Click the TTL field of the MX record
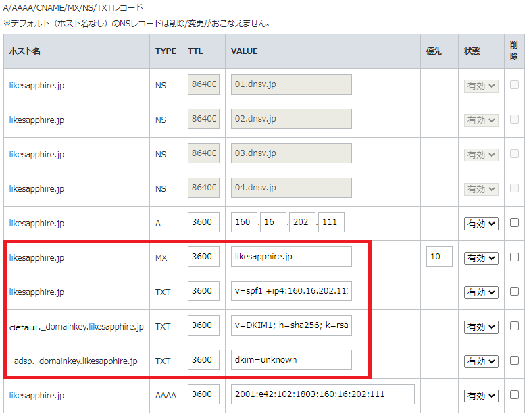531x420 pixels. tap(203, 257)
